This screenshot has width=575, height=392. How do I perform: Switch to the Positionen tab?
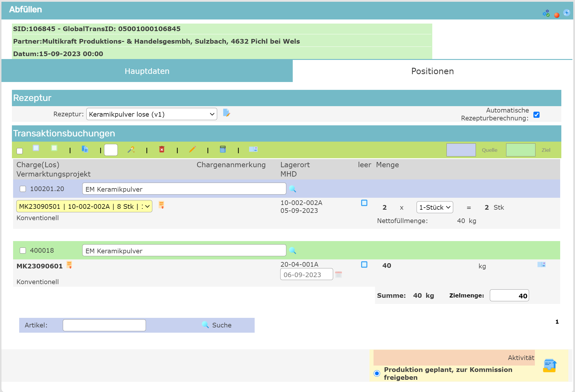[x=432, y=71]
